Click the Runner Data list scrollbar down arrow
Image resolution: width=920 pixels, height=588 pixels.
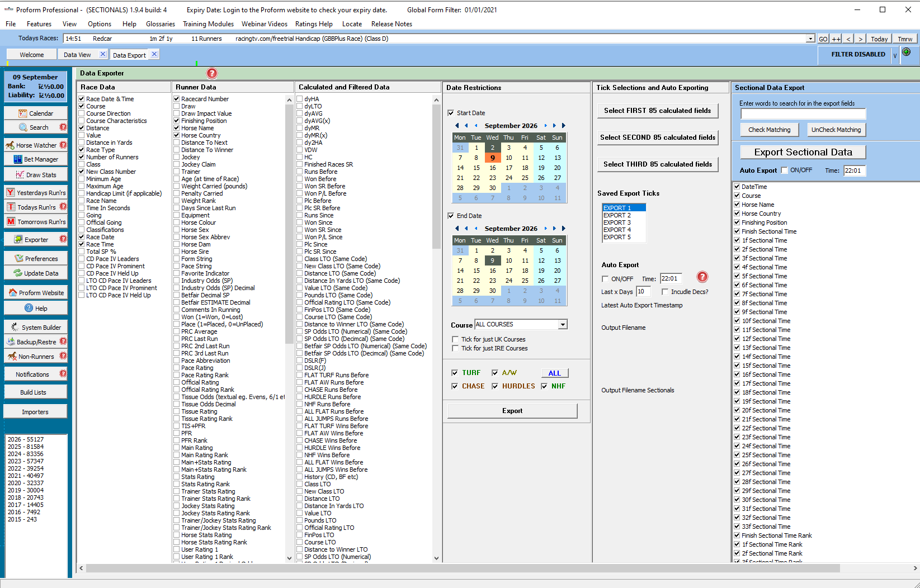289,558
